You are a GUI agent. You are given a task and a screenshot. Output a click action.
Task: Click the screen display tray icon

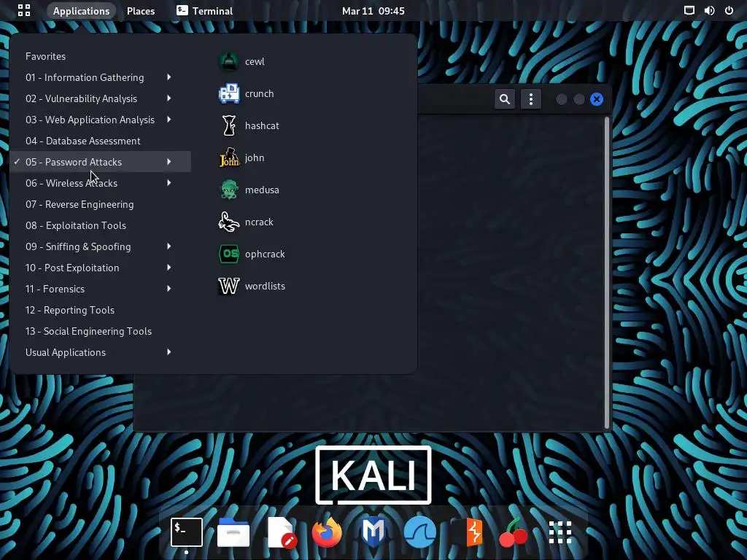(689, 10)
